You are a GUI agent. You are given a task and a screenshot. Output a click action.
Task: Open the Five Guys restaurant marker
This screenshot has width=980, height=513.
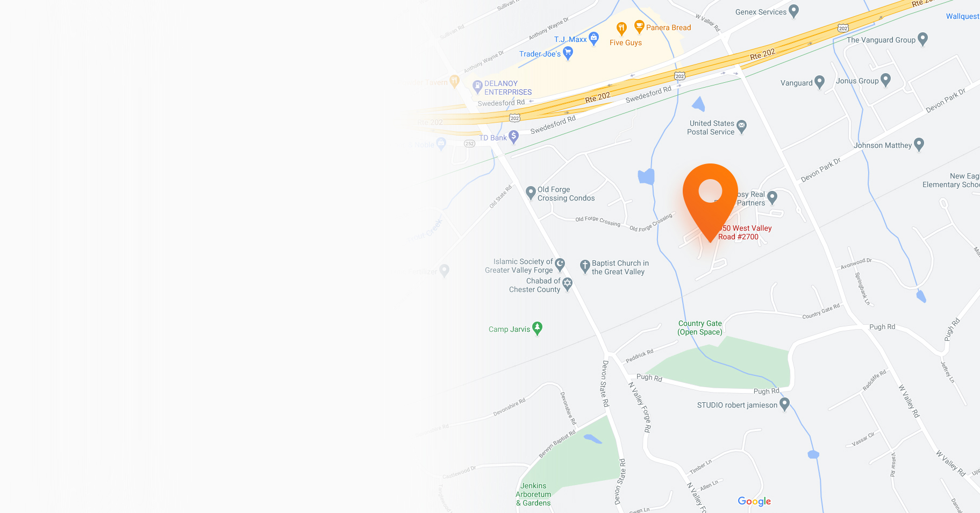(x=621, y=28)
